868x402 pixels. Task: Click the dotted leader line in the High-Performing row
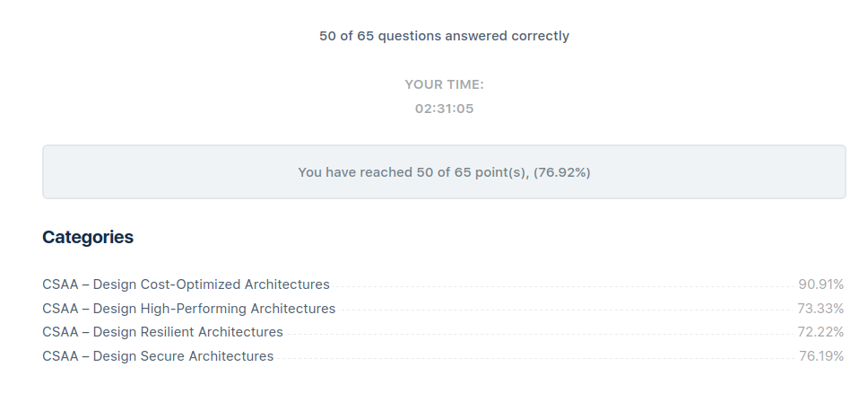click(567, 310)
